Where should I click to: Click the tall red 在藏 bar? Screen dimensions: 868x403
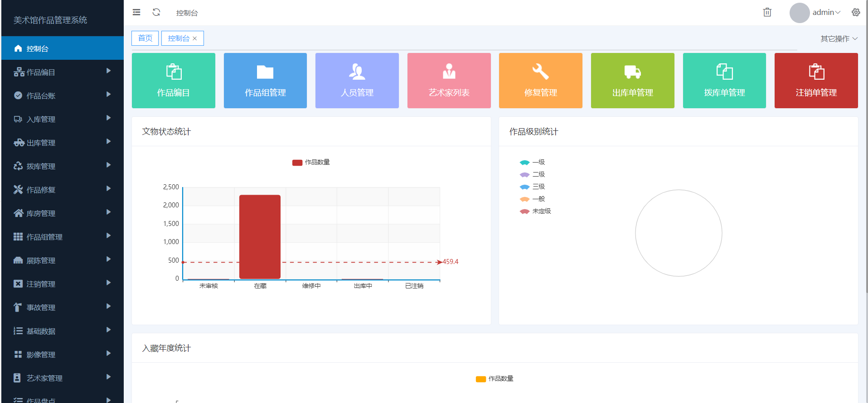260,237
